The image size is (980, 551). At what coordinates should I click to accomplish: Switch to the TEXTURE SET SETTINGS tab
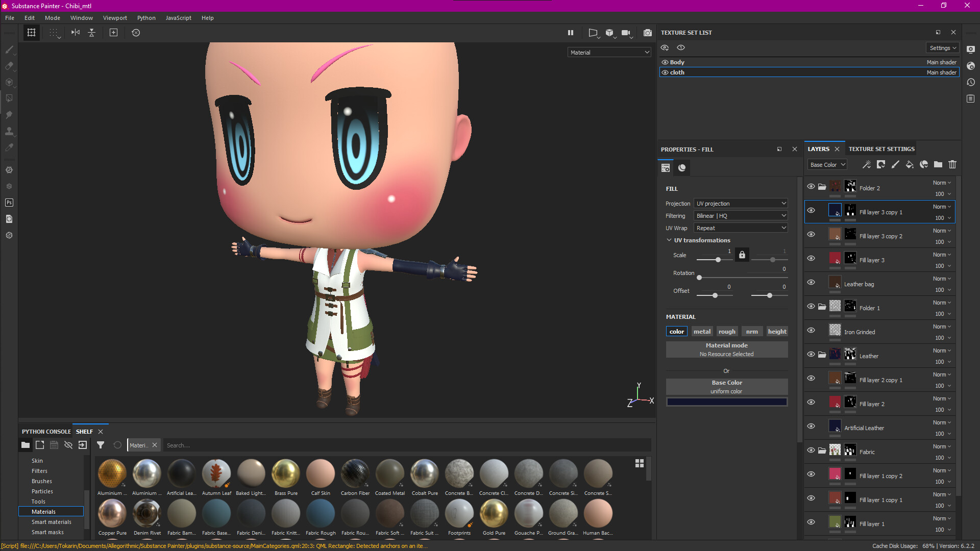click(x=881, y=148)
